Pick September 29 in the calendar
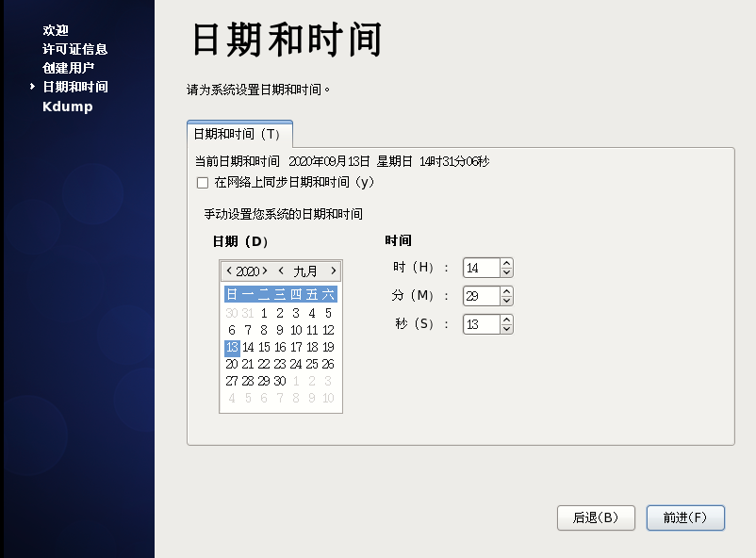Image resolution: width=756 pixels, height=558 pixels. [264, 381]
